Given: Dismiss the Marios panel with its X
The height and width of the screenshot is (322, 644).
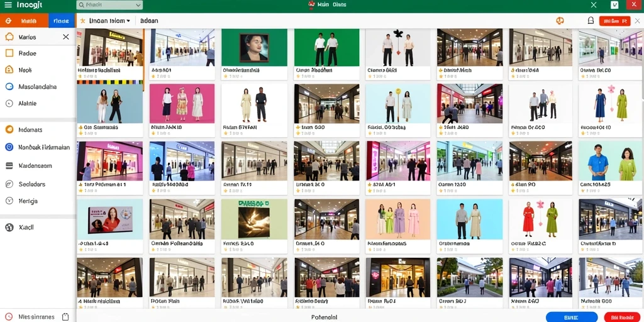Looking at the screenshot, I should [x=65, y=37].
